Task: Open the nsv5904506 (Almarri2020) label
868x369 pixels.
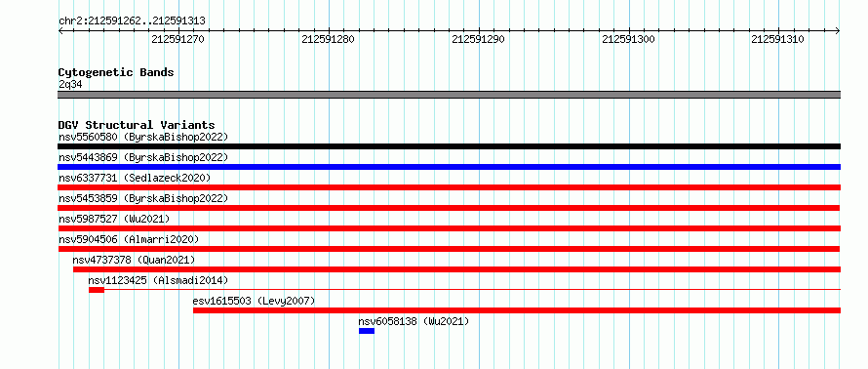Action: (129, 239)
